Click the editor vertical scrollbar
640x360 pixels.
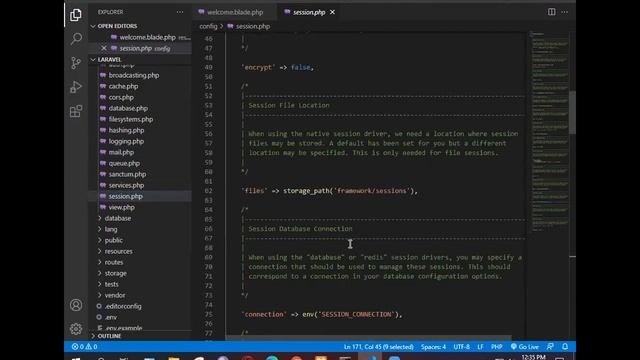coord(572,113)
